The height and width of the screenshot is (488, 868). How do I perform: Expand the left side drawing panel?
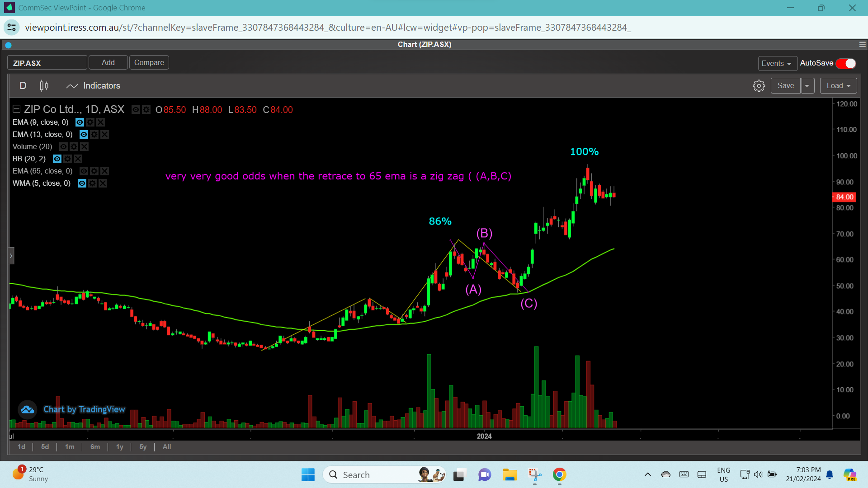(11, 256)
